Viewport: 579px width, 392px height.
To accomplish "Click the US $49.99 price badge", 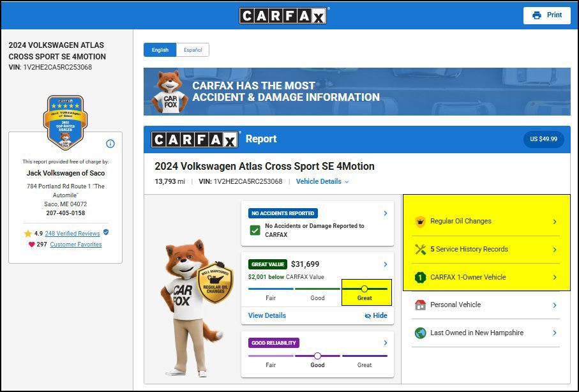I will [x=543, y=139].
